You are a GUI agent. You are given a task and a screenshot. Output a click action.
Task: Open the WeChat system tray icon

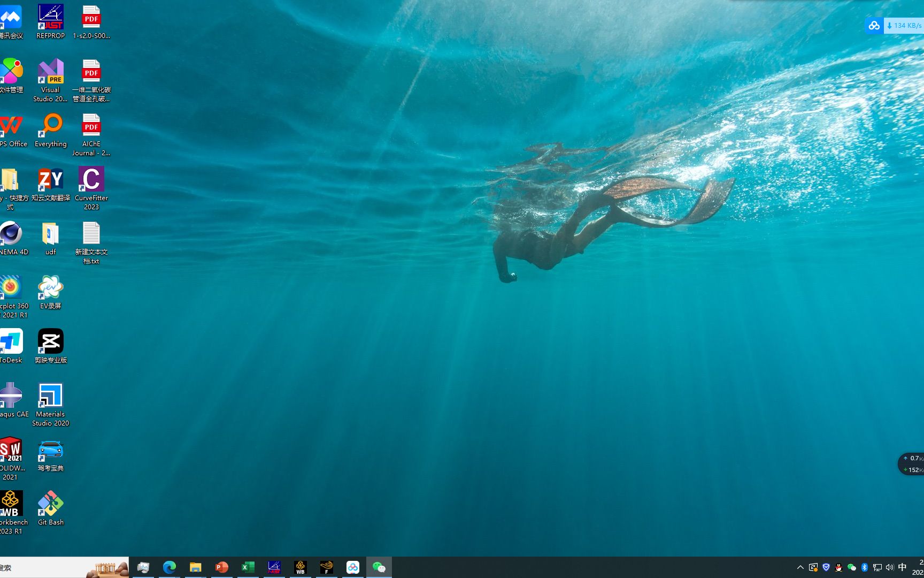852,567
